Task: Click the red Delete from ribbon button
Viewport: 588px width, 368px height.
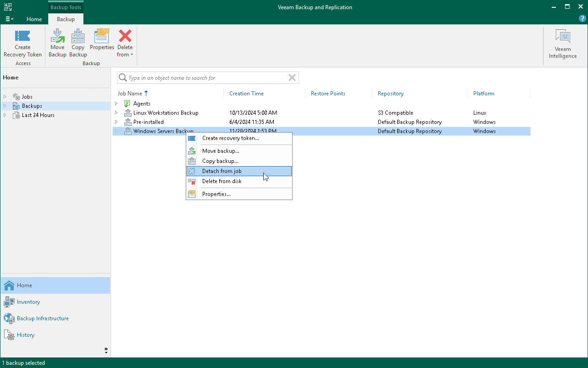Action: 125,44
